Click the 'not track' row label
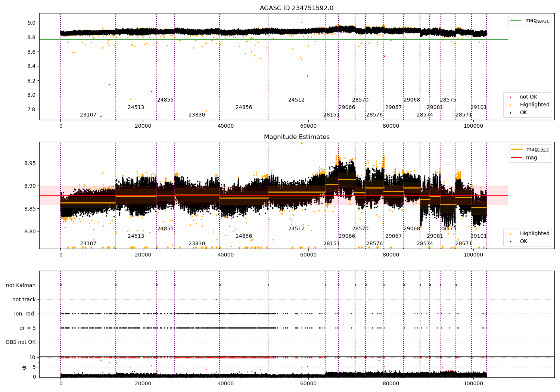The width and height of the screenshot is (560, 392). (x=24, y=299)
